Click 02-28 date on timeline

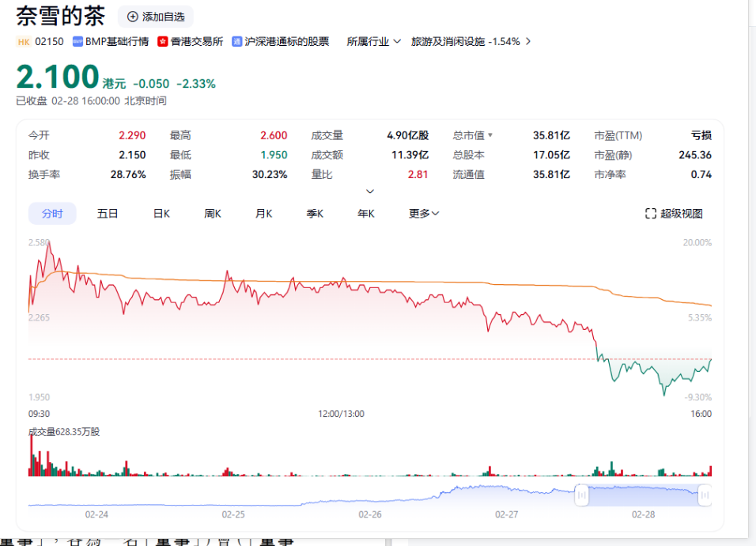643,514
